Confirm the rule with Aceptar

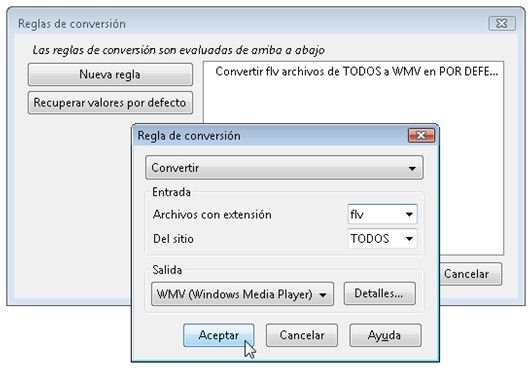coord(218,335)
